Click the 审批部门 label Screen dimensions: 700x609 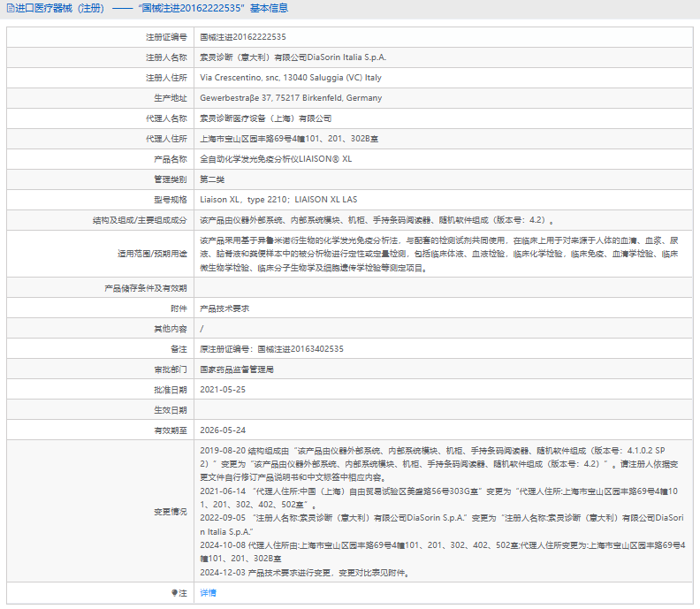click(170, 369)
